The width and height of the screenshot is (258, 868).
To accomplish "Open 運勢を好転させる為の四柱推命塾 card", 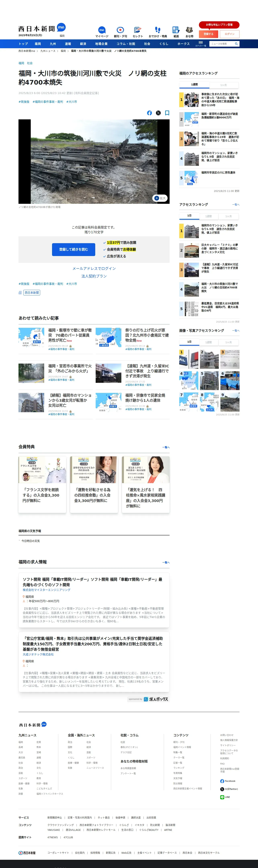I will coord(94,484).
